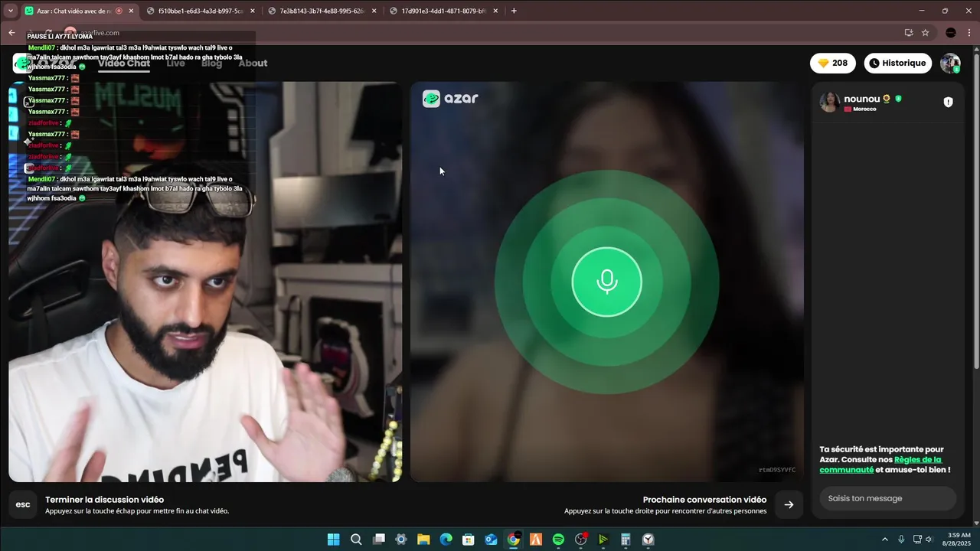Click the microphone tray icon
The height and width of the screenshot is (551, 980).
point(901,540)
